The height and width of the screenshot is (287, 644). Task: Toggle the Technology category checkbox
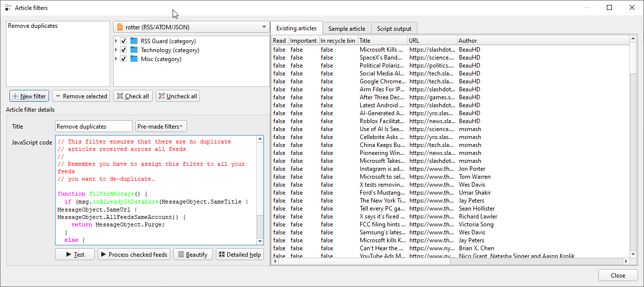[x=124, y=50]
